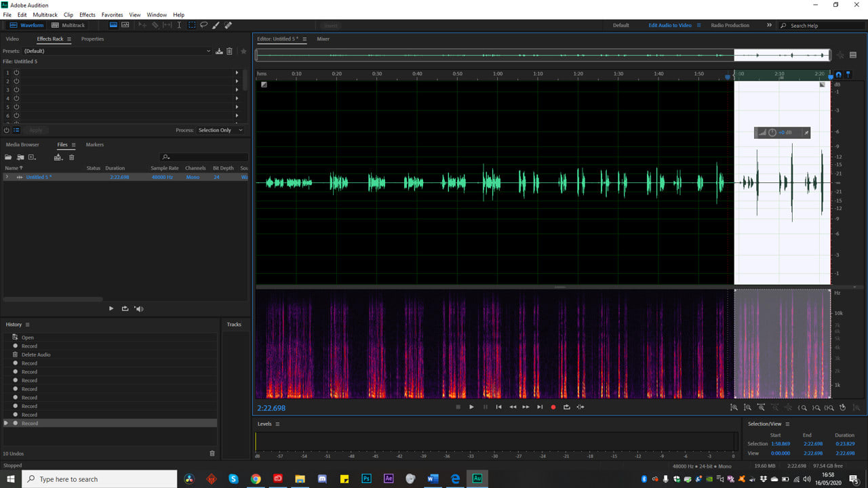Open the Favorites menu
The image size is (868, 488).
(x=113, y=14)
